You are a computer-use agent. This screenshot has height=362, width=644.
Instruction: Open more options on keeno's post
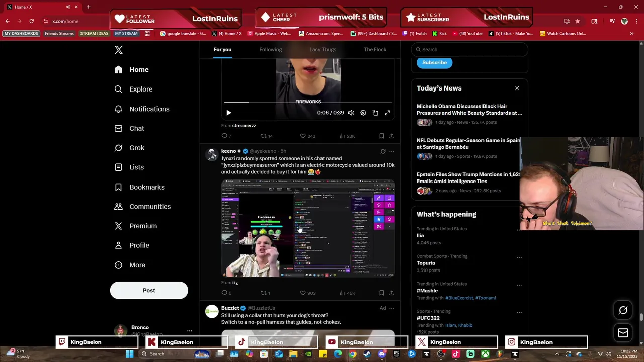392,151
